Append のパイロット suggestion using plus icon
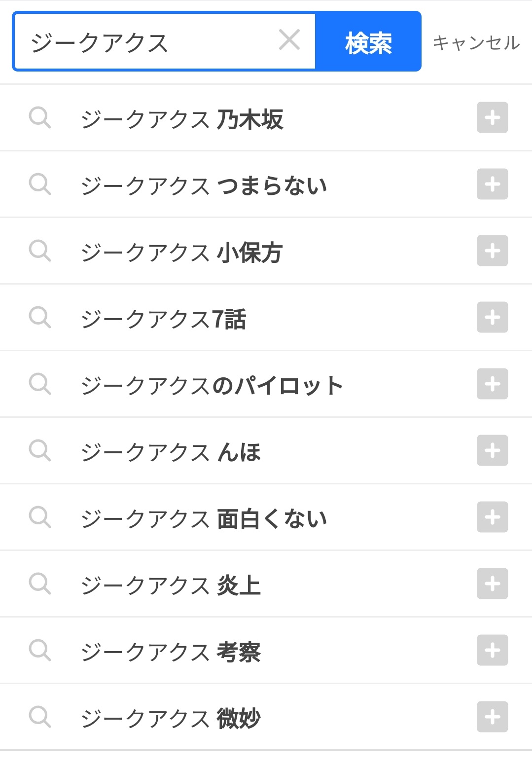Image resolution: width=532 pixels, height=769 pixels. click(492, 384)
